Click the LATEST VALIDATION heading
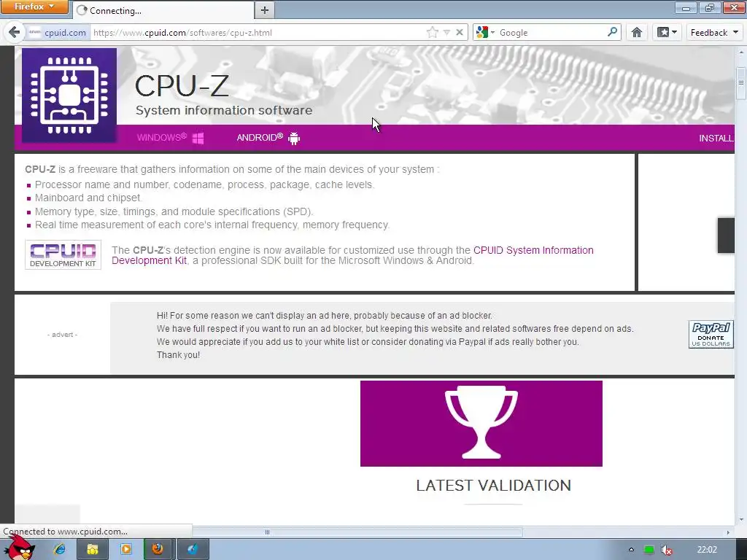 [x=494, y=485]
